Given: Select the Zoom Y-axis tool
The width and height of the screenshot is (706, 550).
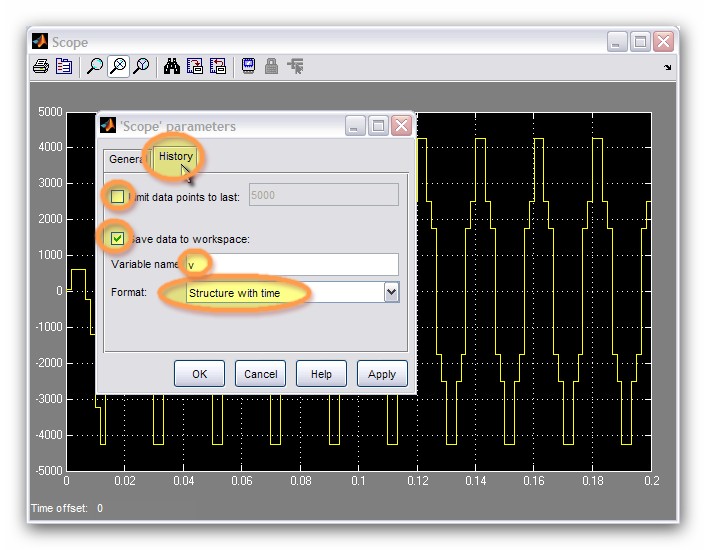Looking at the screenshot, I should click(141, 67).
